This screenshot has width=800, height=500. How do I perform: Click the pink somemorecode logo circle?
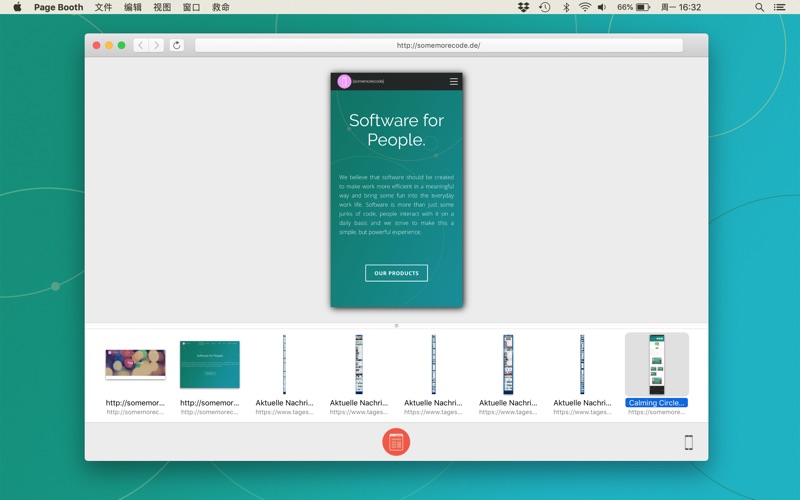pyautogui.click(x=344, y=81)
